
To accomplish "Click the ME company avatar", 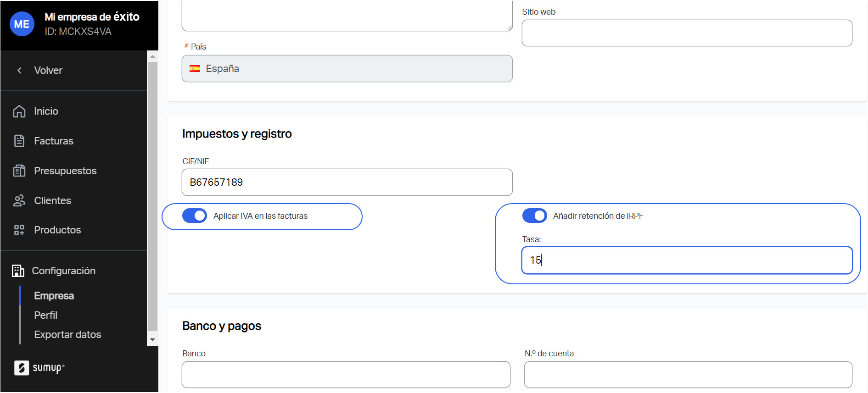I will pos(22,24).
